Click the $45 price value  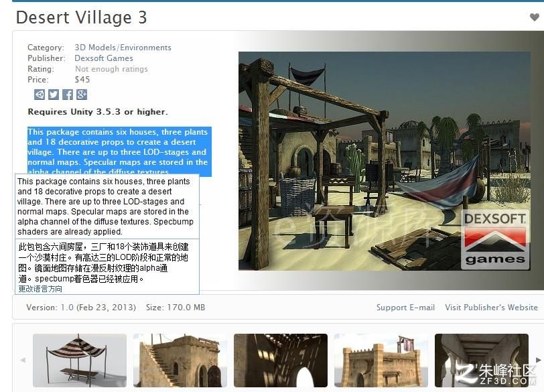82,80
